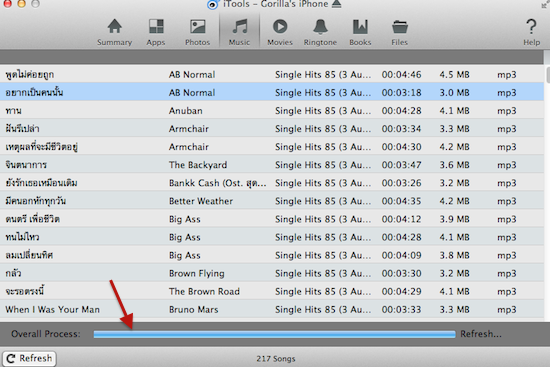Click duration 00:04:46 cell
The width and height of the screenshot is (550, 367).
[401, 75]
